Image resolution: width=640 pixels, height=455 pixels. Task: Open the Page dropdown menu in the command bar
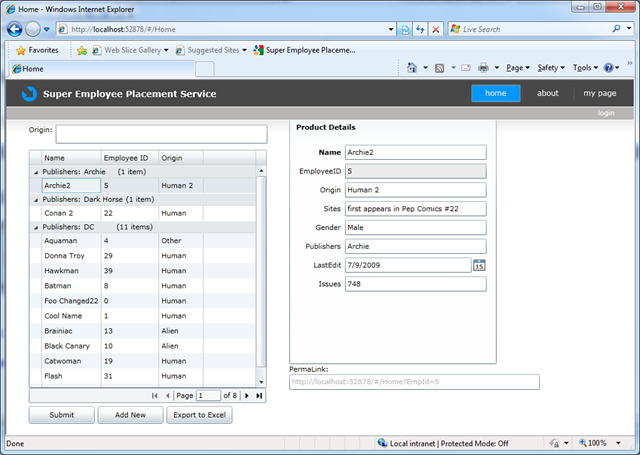click(x=518, y=68)
